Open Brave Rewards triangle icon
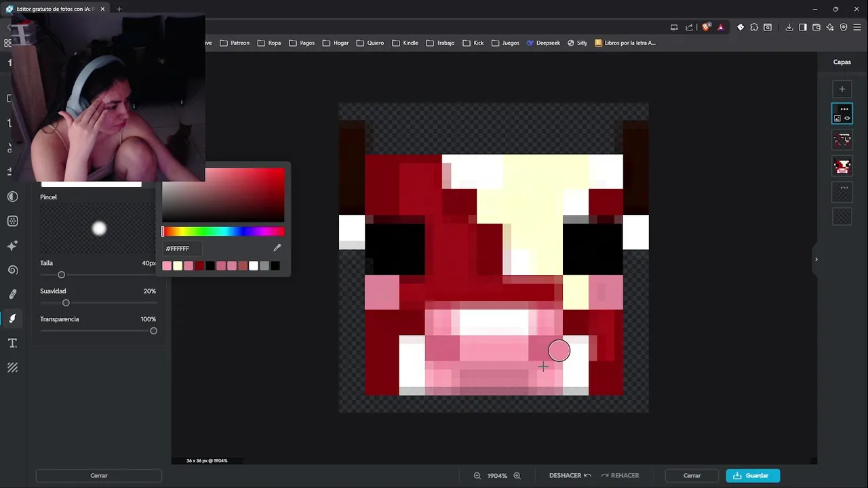Image resolution: width=868 pixels, height=488 pixels. pyautogui.click(x=720, y=27)
